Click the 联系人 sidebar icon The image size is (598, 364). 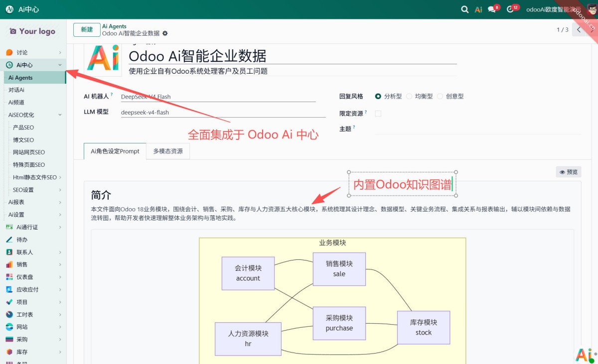pyautogui.click(x=9, y=252)
